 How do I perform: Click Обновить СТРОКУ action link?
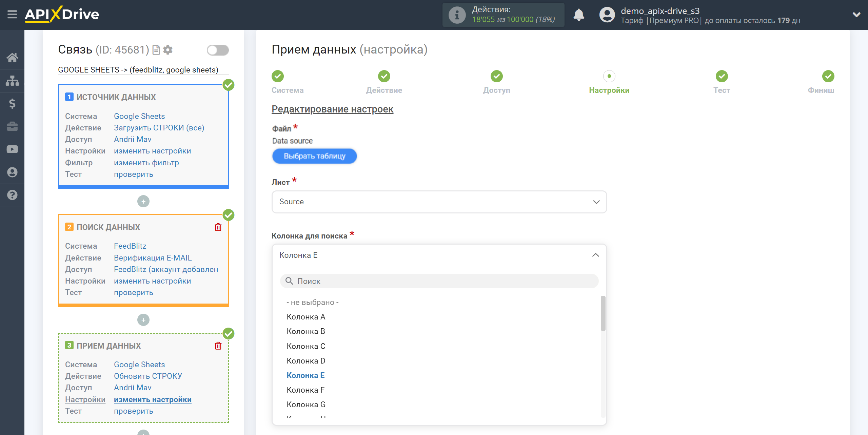(x=148, y=376)
